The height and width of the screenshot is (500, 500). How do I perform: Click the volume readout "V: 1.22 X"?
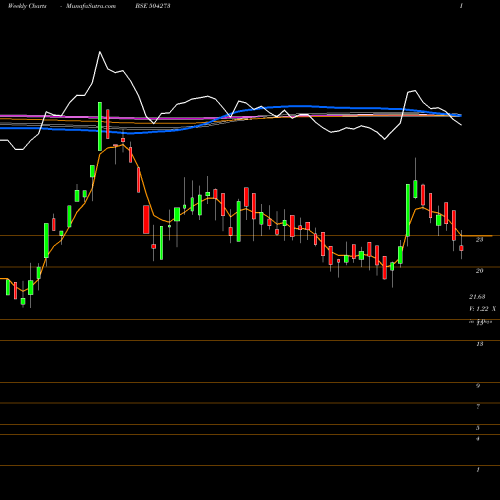(482, 309)
